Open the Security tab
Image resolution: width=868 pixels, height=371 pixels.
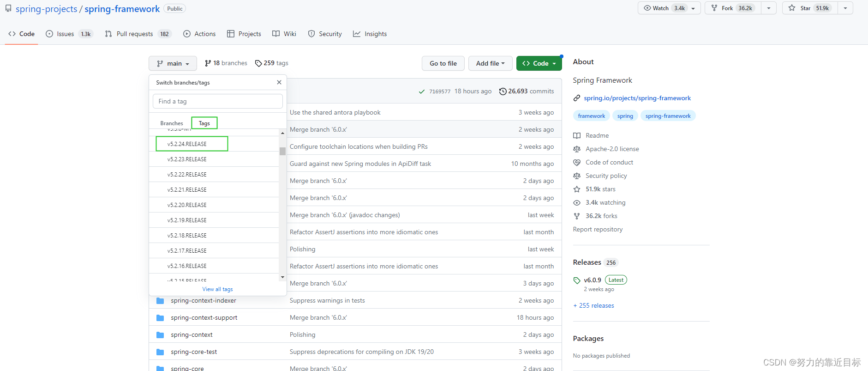point(325,34)
